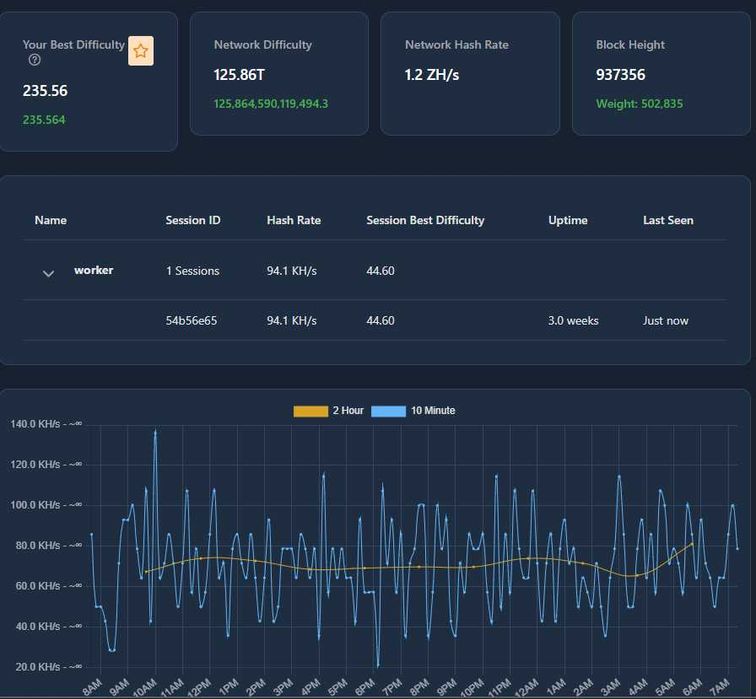Click the star icon beside Your Best Difficulty
756x699 pixels.
pyautogui.click(x=141, y=51)
